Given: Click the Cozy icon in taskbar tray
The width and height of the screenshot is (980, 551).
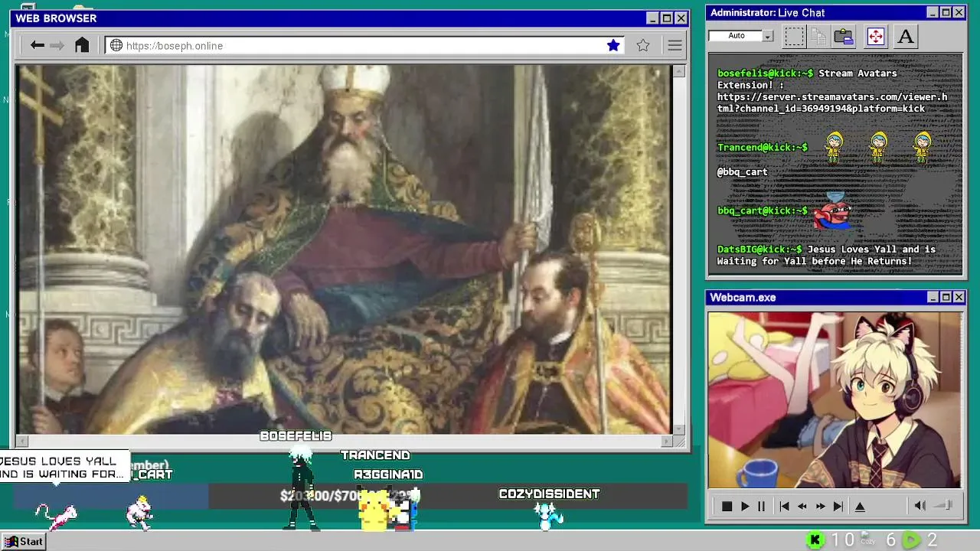Looking at the screenshot, I should pos(867,539).
